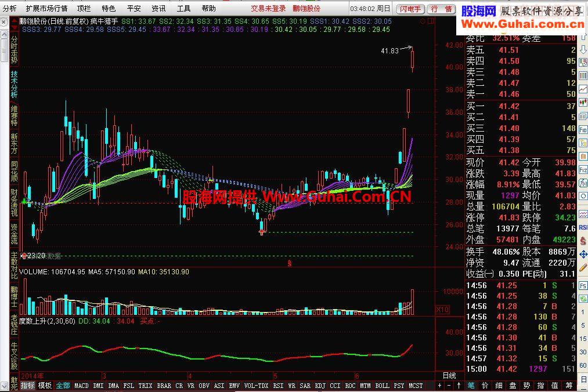Click the 日线 period label below chart

(449, 376)
